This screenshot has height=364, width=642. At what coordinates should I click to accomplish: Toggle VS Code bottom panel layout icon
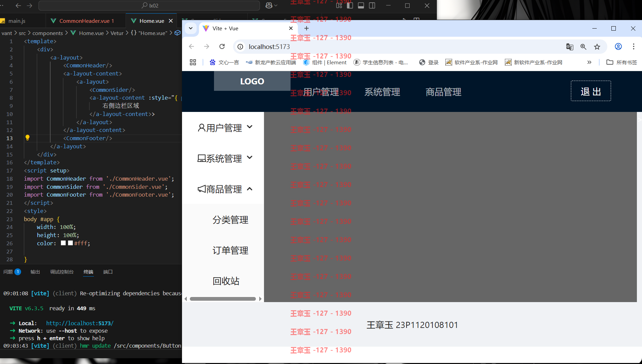(361, 5)
